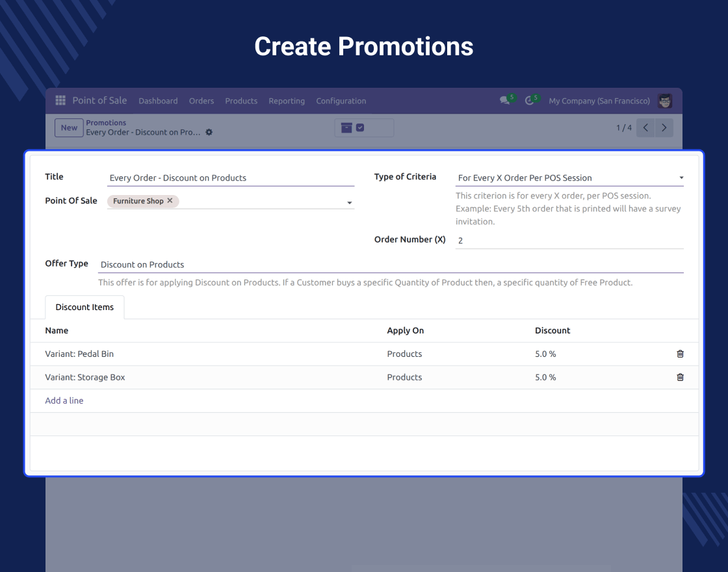The width and height of the screenshot is (728, 572).
Task: Switch to the Discount Items tab
Action: pos(84,307)
